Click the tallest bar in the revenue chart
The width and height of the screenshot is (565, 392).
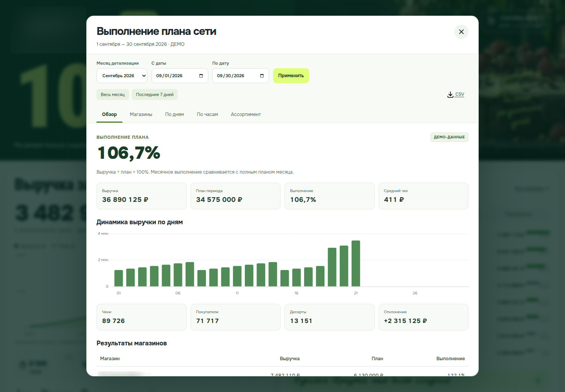click(356, 263)
